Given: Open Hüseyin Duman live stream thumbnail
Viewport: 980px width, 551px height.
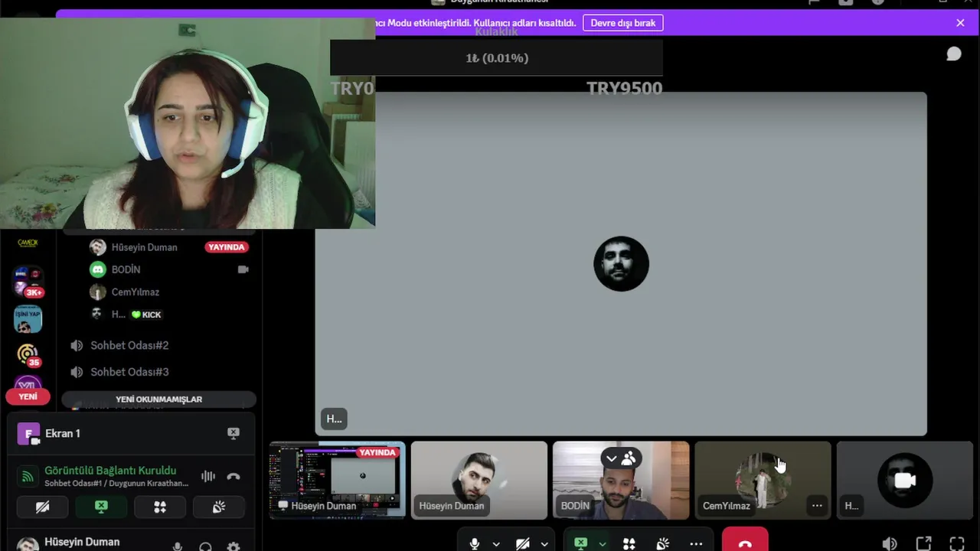Looking at the screenshot, I should [x=338, y=480].
